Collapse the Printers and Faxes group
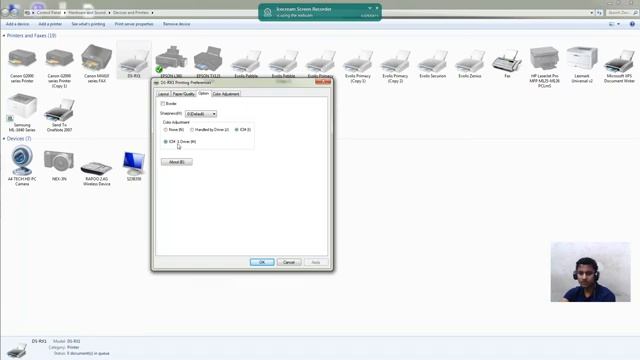The image size is (640, 360). click(x=4, y=36)
